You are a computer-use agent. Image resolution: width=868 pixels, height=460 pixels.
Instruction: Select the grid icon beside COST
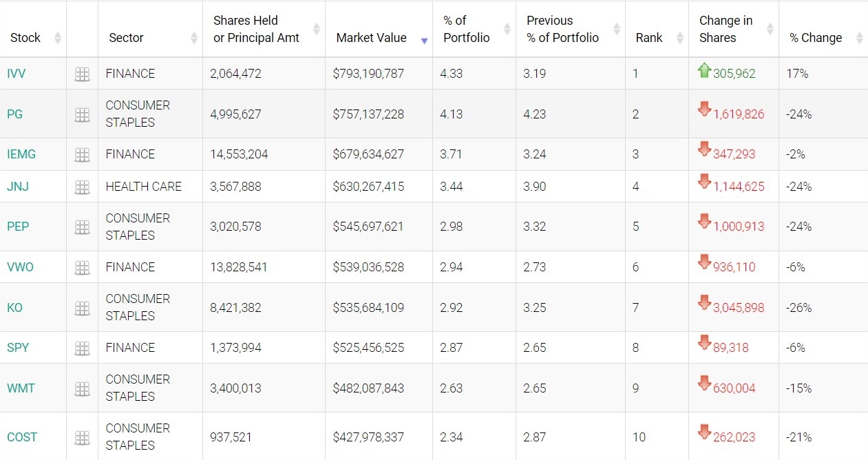pos(82,438)
